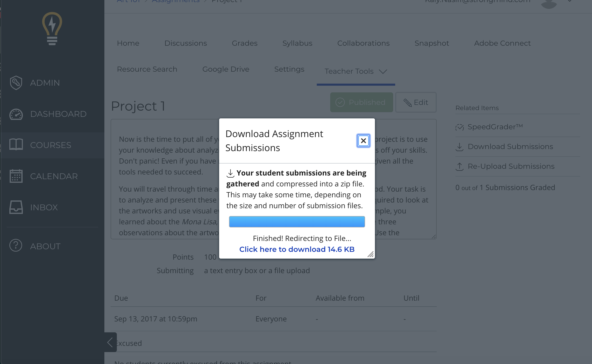
Task: Select the Courses book icon
Action: [x=16, y=145]
